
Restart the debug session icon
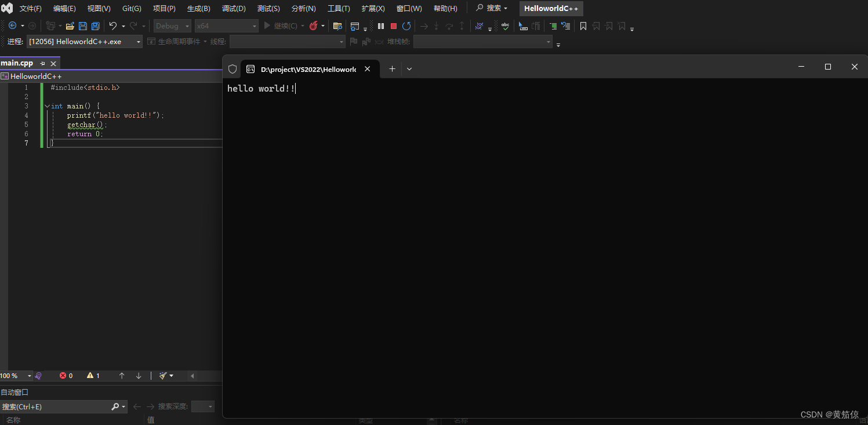point(407,26)
